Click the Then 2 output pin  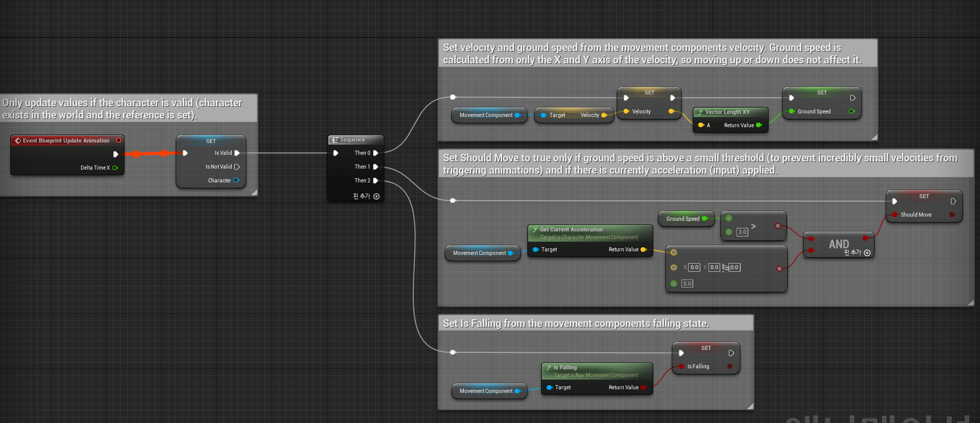click(376, 180)
